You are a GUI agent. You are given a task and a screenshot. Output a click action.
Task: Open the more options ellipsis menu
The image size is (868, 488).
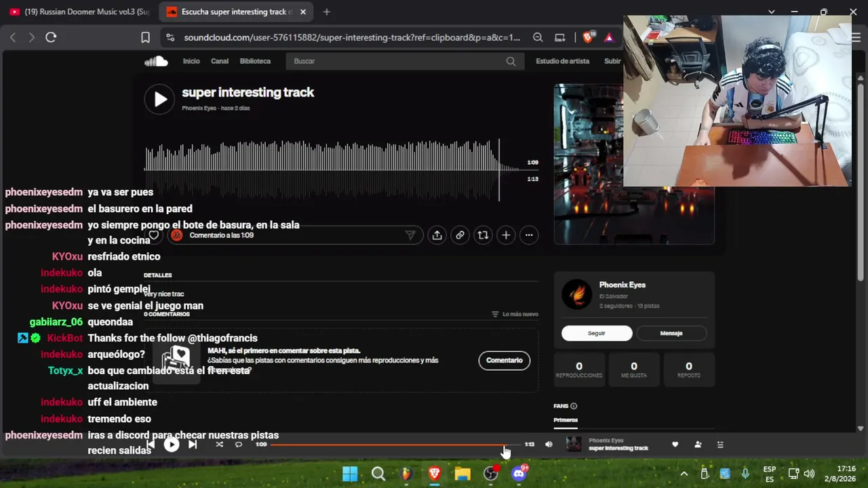[529, 235]
